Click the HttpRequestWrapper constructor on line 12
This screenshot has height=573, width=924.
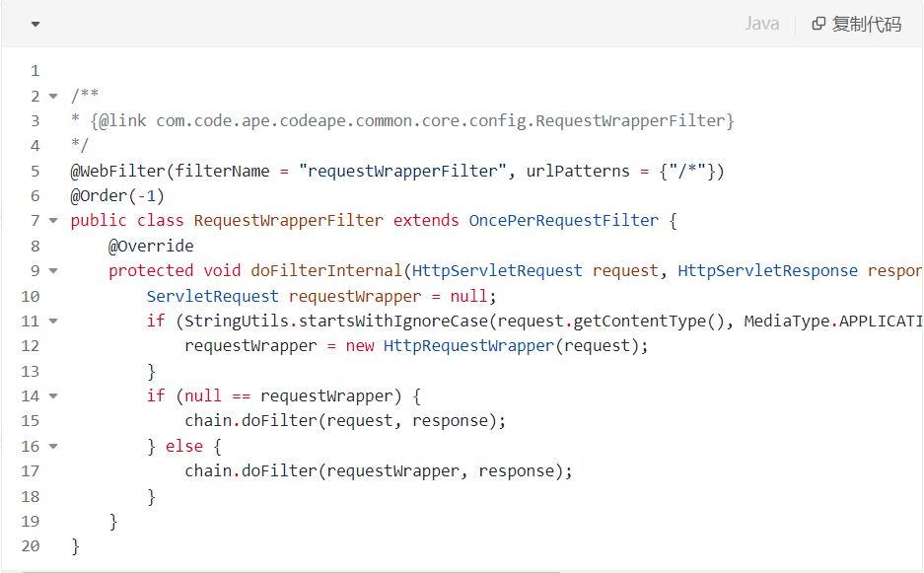468,345
